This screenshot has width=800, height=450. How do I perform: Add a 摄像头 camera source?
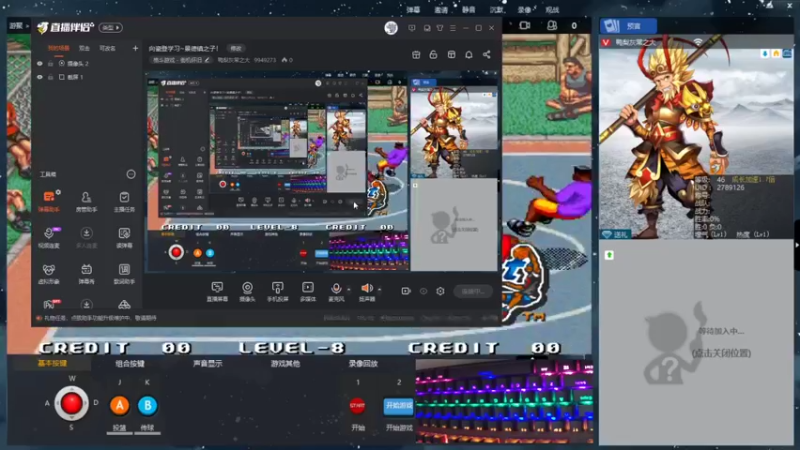click(247, 291)
